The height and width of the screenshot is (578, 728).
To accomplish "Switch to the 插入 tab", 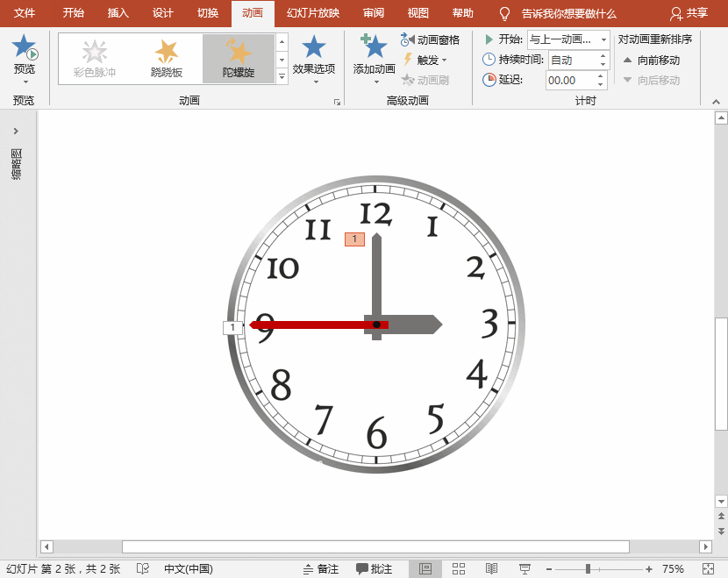I will tap(118, 13).
